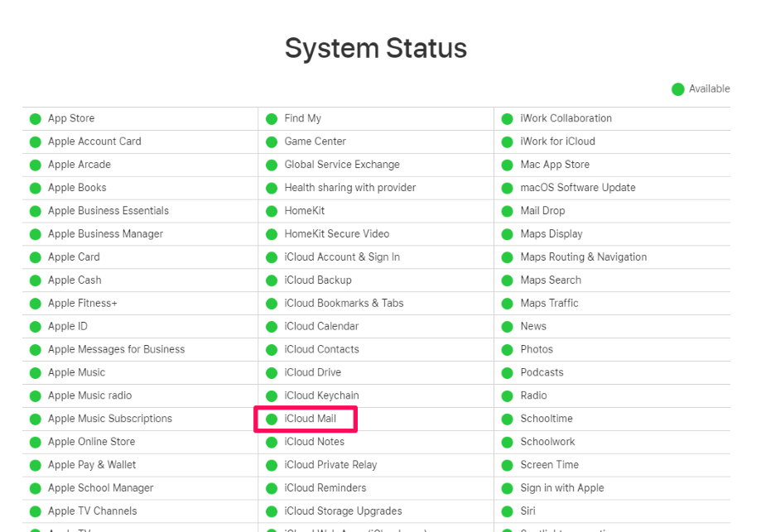
Task: Click the green dot beside Game Center
Action: pyautogui.click(x=272, y=142)
